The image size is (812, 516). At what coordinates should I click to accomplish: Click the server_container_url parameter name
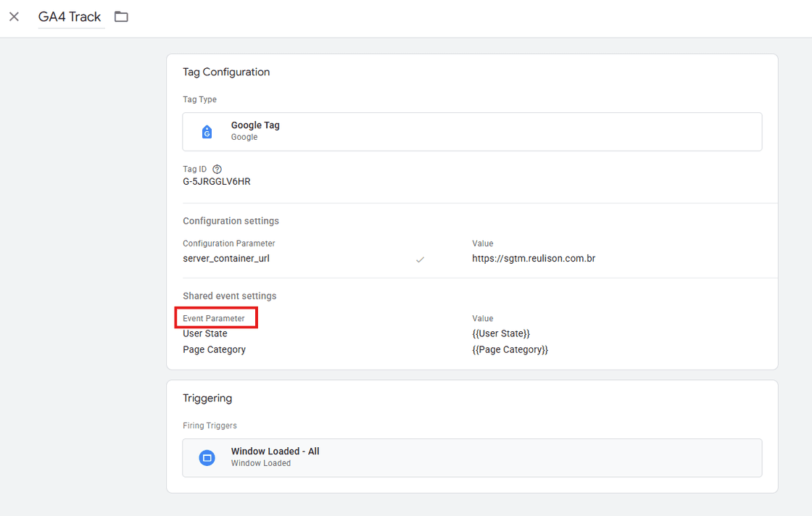tap(226, 258)
